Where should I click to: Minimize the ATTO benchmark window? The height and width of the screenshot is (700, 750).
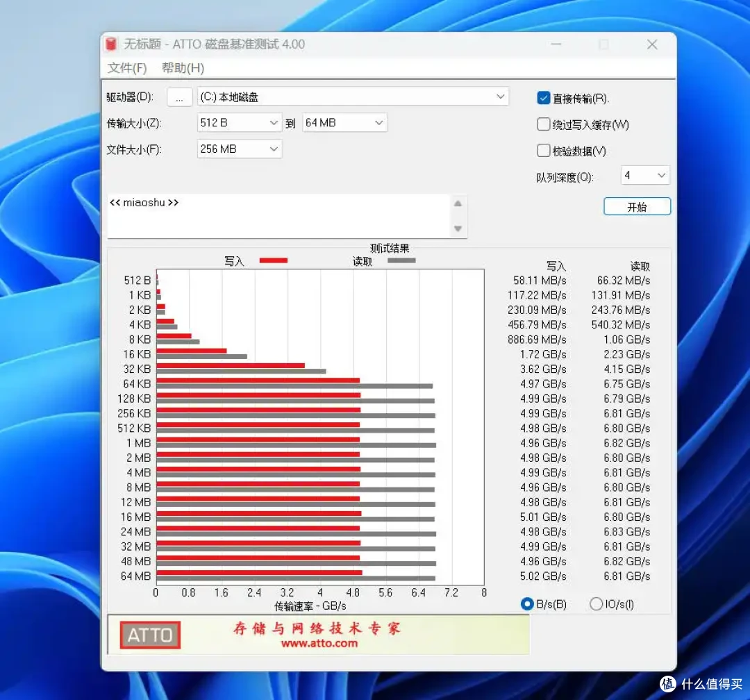point(556,44)
